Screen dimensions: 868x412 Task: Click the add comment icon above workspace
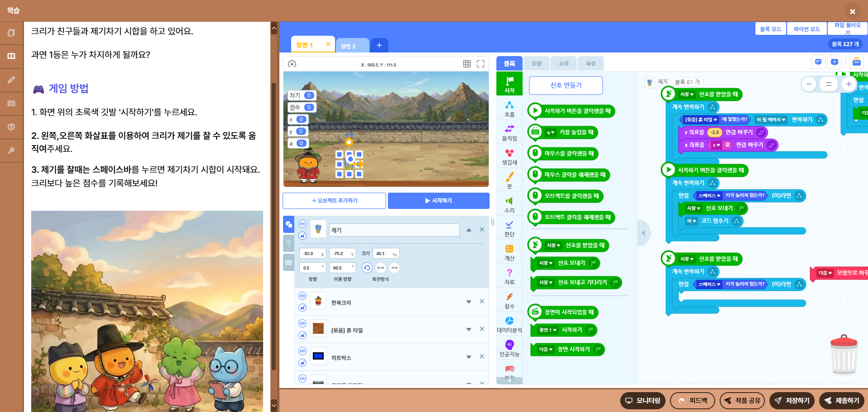835,62
